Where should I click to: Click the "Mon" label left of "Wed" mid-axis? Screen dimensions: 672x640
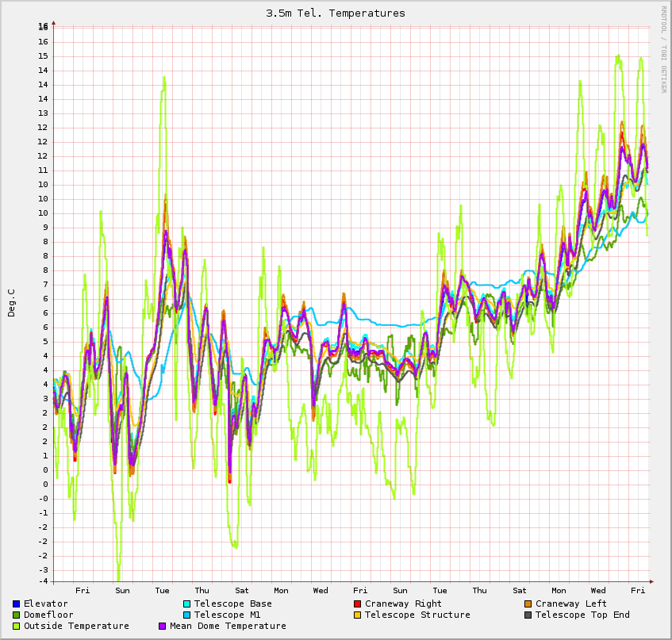coord(281,591)
